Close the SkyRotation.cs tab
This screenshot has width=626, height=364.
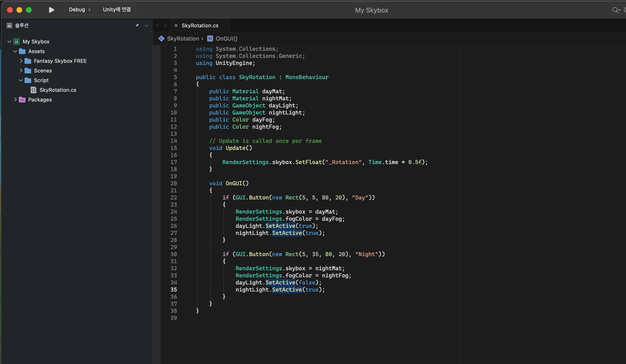176,25
